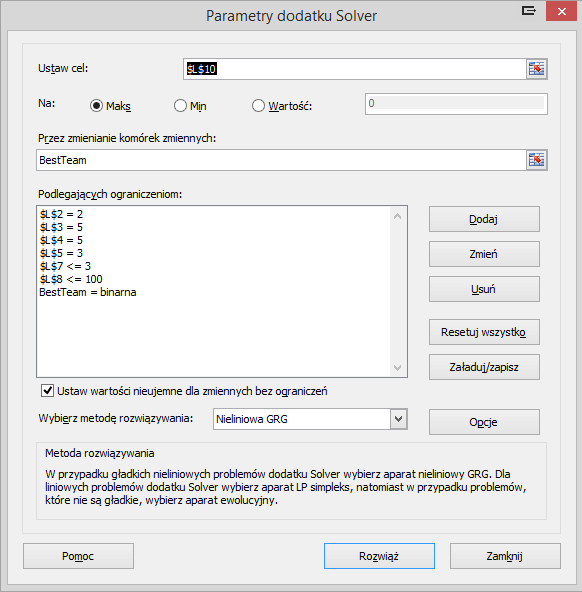582x592 pixels.
Task: Select constraint $L$7 <= 3
Action: (65, 266)
